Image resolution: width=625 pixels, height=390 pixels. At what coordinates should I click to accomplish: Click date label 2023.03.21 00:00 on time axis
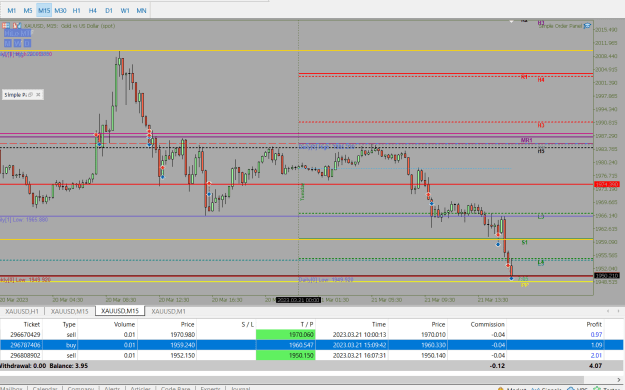coord(298,300)
